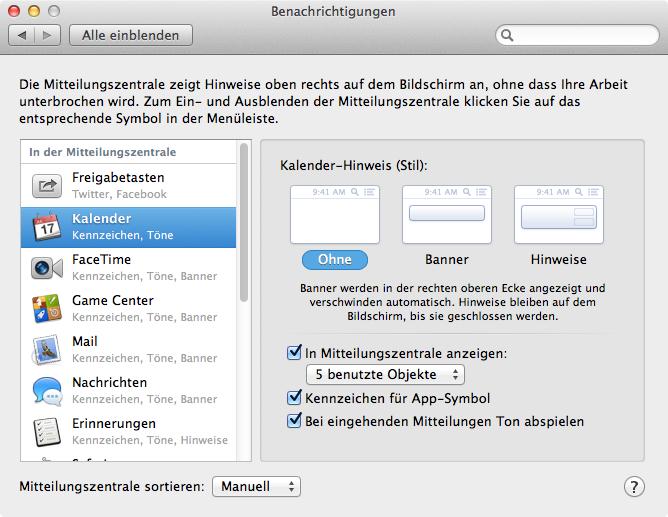Click the search magnifier icon
This screenshot has width=668, height=517.
(507, 35)
